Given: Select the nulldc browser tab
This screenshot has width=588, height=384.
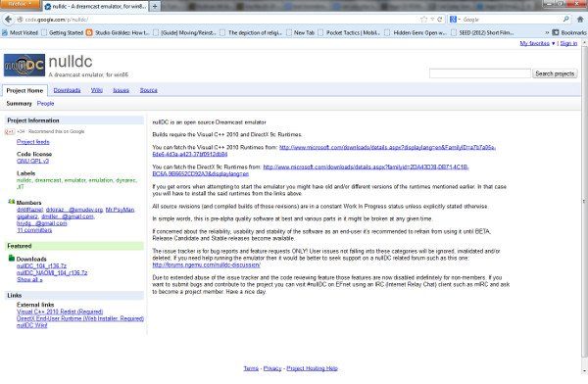Looking at the screenshot, I should pyautogui.click(x=96, y=7).
